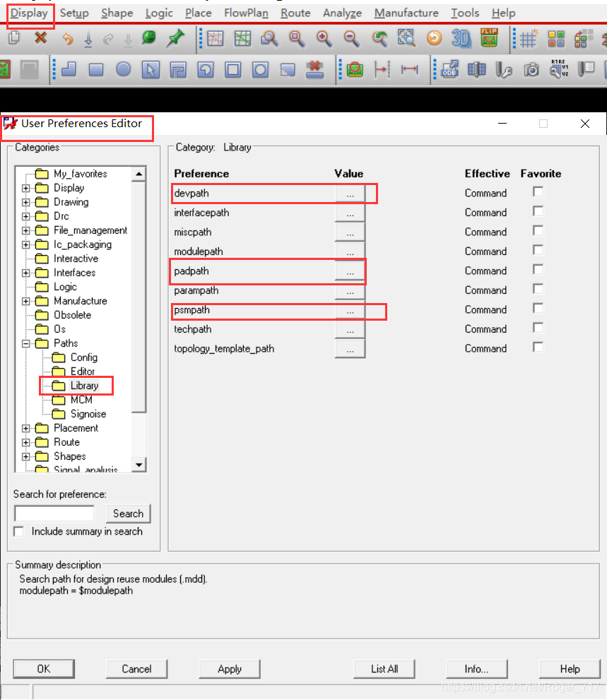Collapse the Paths category folder

pos(26,343)
